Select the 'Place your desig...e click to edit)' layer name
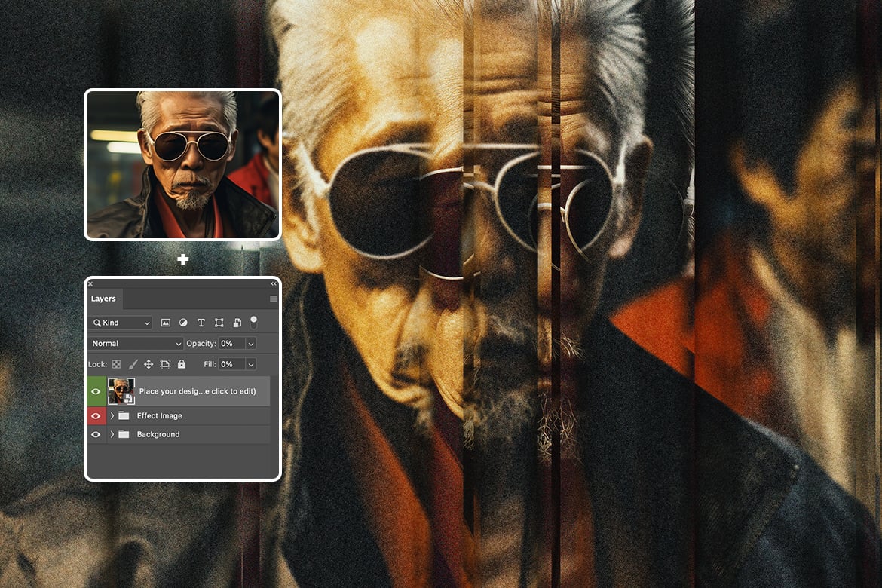 click(198, 391)
